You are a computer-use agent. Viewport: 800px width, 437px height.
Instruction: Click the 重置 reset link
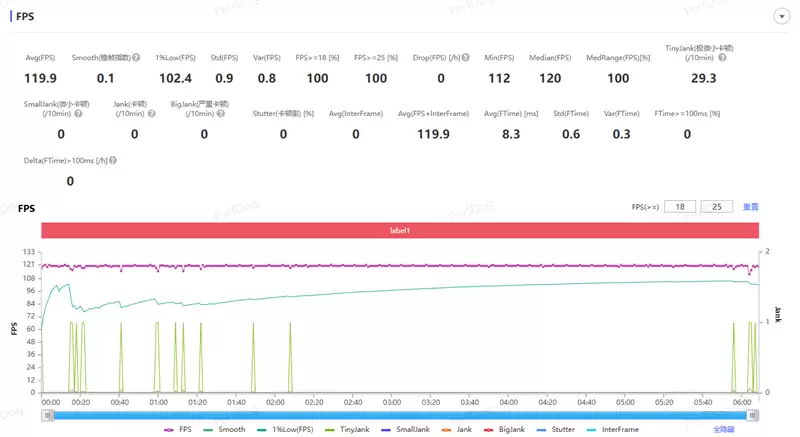[750, 207]
